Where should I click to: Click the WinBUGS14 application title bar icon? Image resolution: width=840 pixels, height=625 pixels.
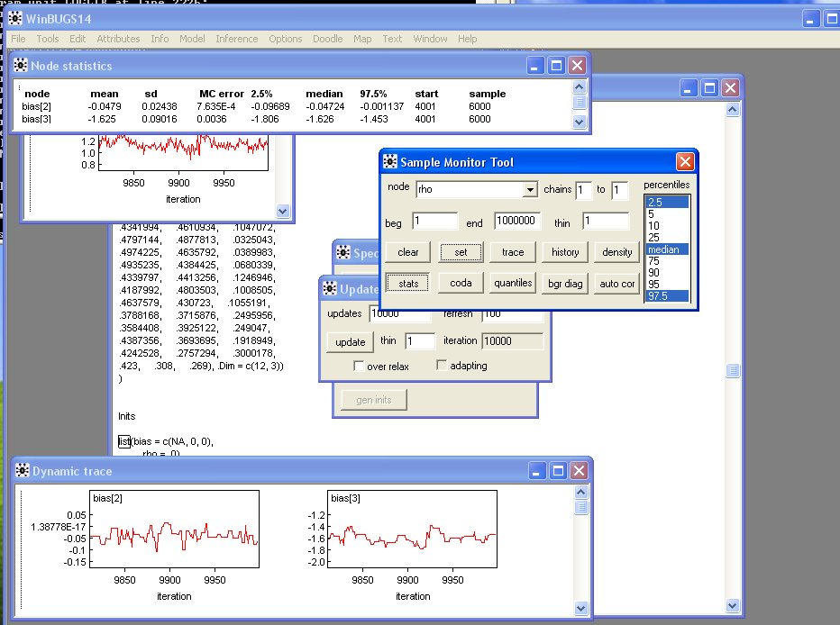tap(16, 19)
